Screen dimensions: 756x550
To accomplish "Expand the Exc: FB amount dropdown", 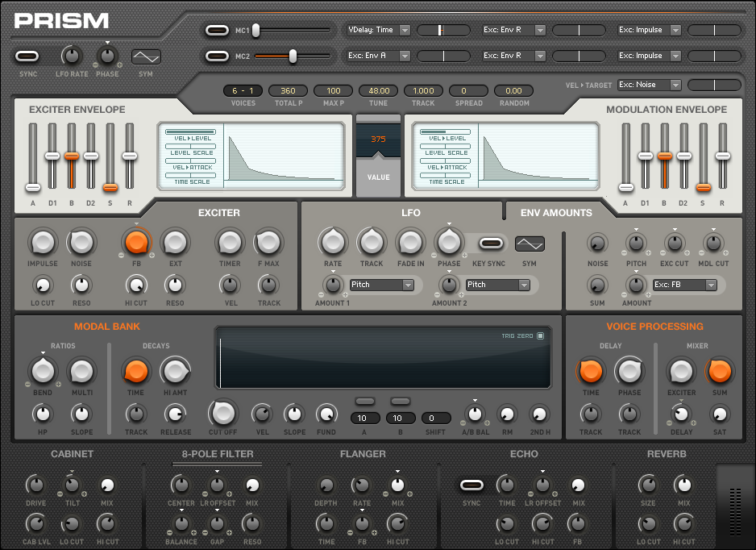I will tap(684, 285).
